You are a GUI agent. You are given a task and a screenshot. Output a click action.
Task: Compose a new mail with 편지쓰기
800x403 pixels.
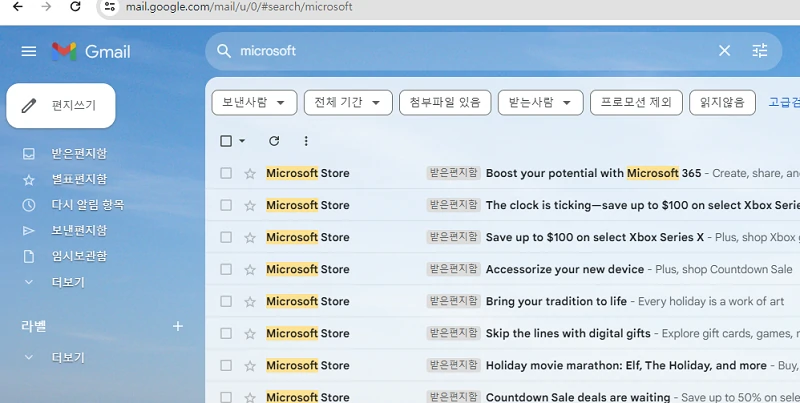[61, 106]
